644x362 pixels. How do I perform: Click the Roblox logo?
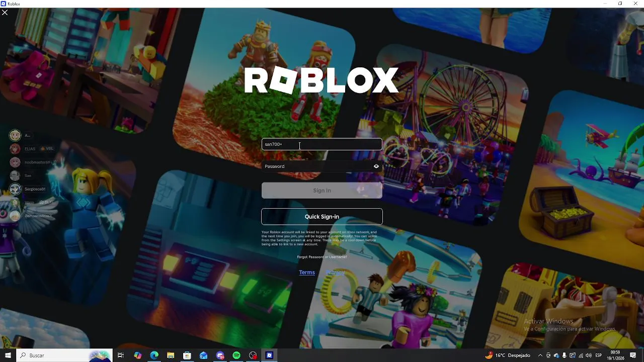tap(321, 80)
